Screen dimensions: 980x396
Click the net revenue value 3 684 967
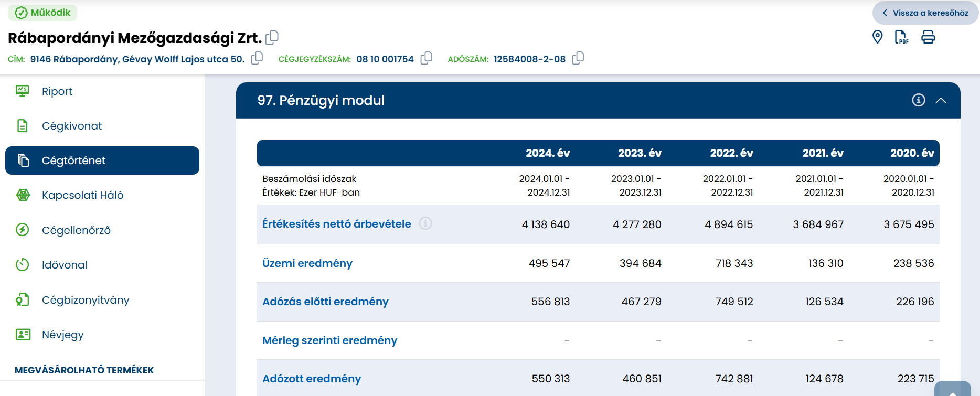coord(818,224)
